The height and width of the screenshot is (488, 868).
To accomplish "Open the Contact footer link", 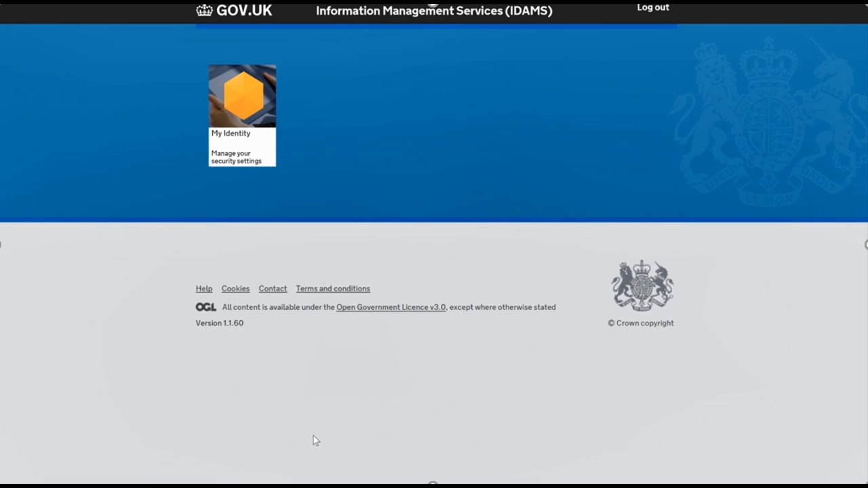I will [273, 289].
